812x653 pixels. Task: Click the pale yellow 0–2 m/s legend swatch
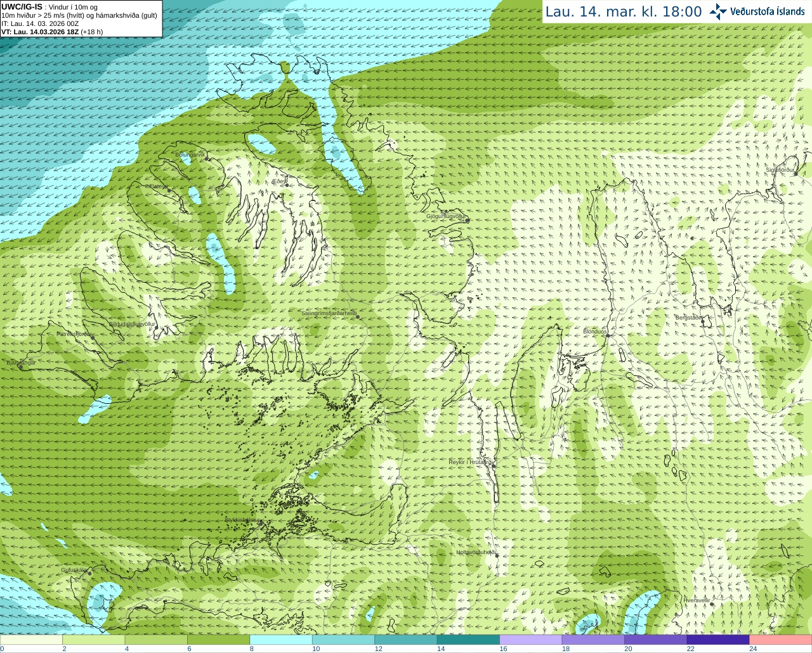click(31, 640)
